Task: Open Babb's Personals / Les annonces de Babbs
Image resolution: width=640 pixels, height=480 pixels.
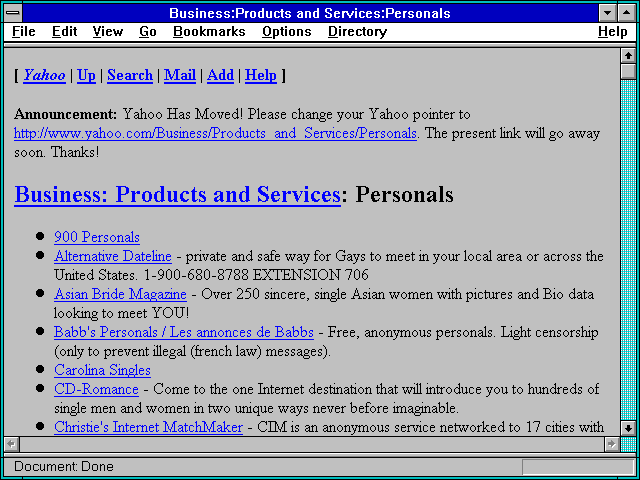Action: coord(184,332)
